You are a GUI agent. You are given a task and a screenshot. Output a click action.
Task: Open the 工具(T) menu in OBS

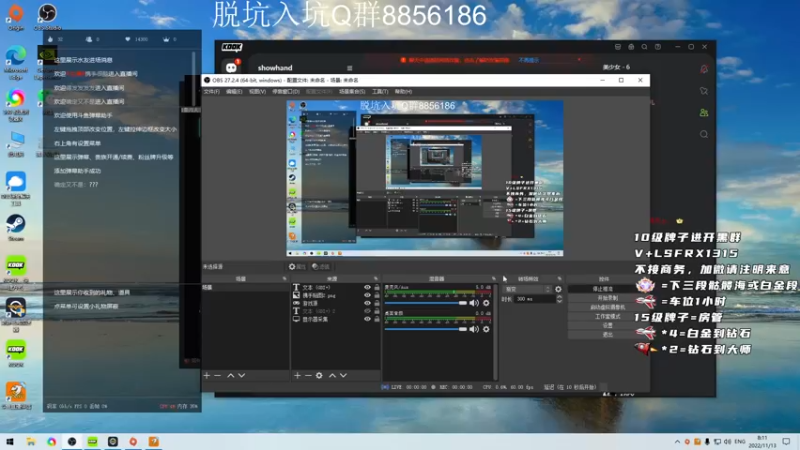(380, 92)
